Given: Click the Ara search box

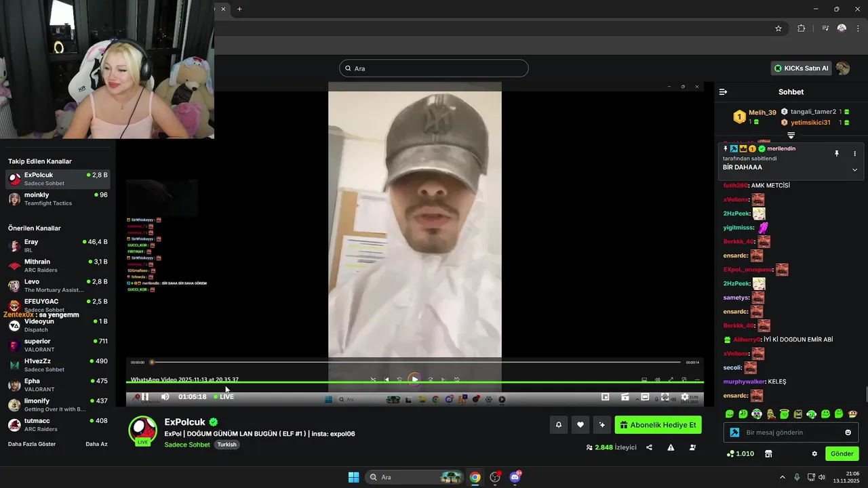Looking at the screenshot, I should coord(434,68).
